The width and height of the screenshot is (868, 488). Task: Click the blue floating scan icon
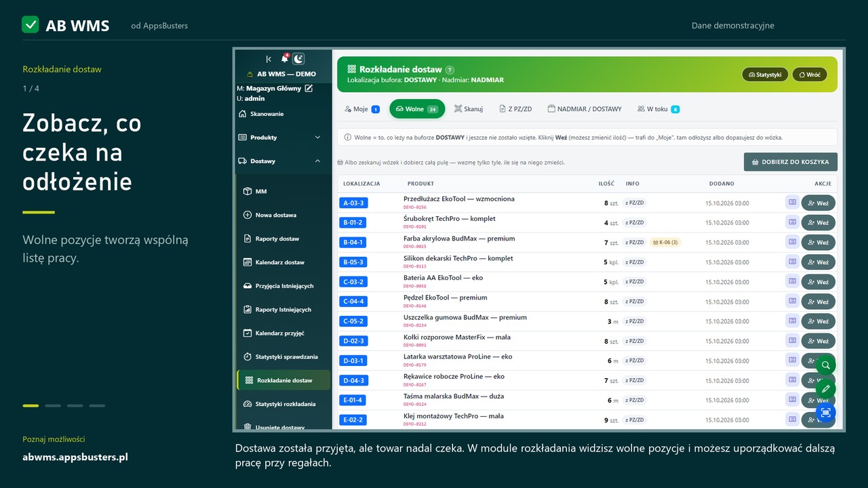(x=825, y=412)
